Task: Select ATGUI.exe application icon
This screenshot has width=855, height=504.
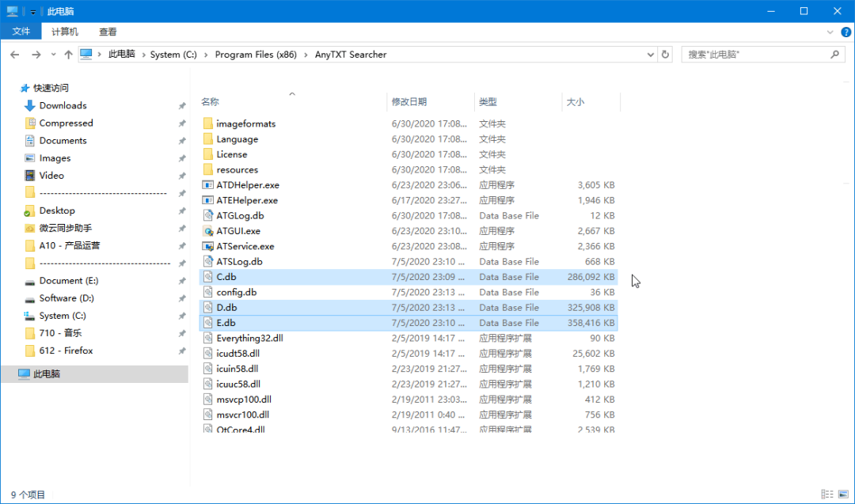Action: (207, 230)
